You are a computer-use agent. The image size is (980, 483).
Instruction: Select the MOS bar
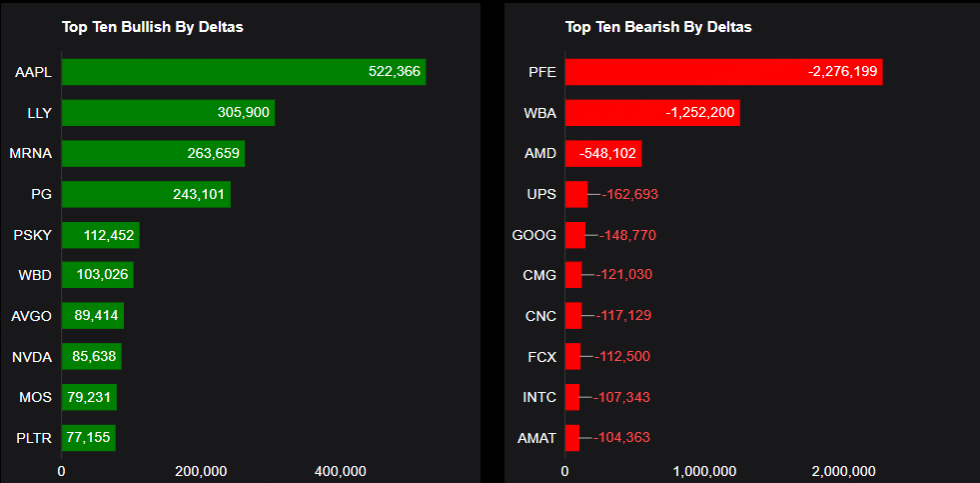click(89, 397)
